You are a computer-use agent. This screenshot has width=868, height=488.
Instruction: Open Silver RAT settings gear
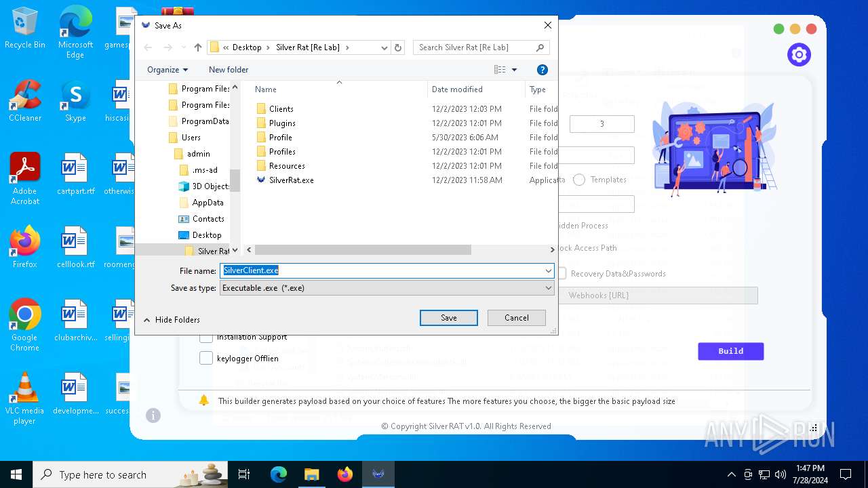click(x=799, y=55)
